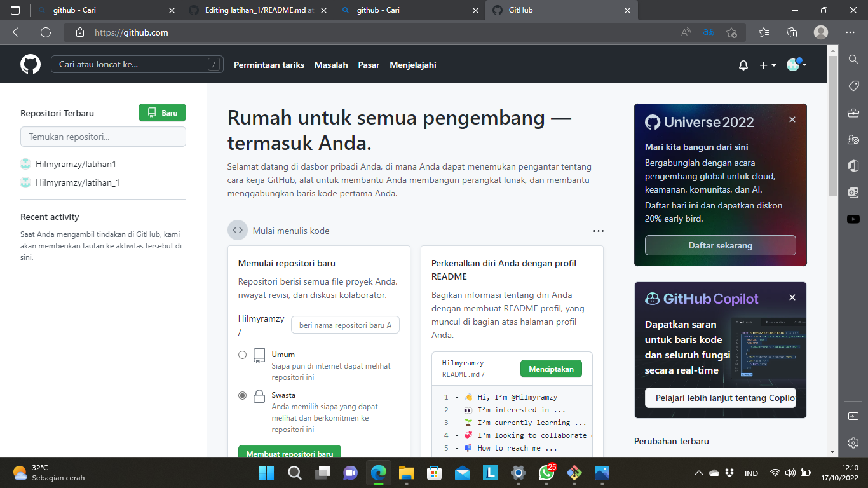Open the plus menu to create something new
This screenshot has width=868, height=488.
(x=767, y=64)
